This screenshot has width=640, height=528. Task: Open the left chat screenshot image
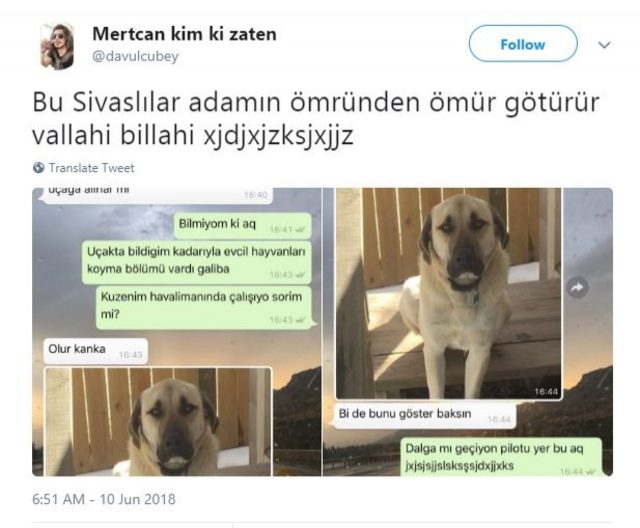click(177, 332)
